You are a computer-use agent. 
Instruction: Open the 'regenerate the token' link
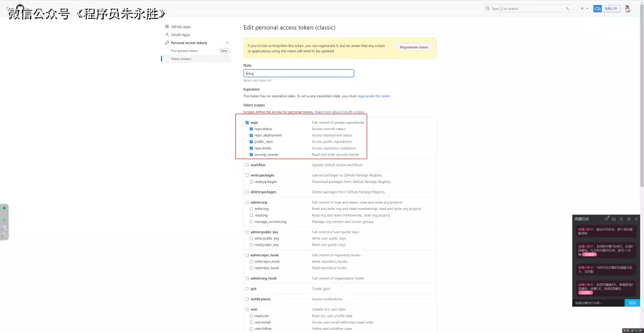[x=374, y=96]
